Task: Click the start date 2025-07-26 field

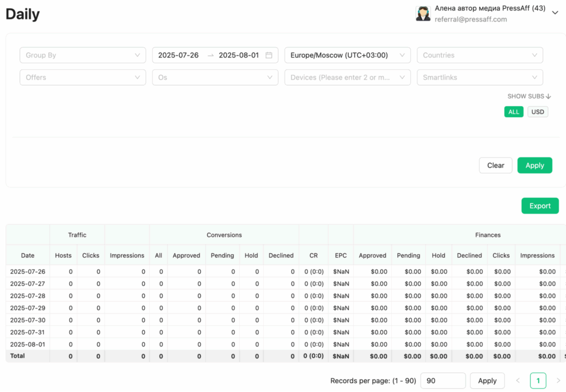Action: click(x=179, y=55)
